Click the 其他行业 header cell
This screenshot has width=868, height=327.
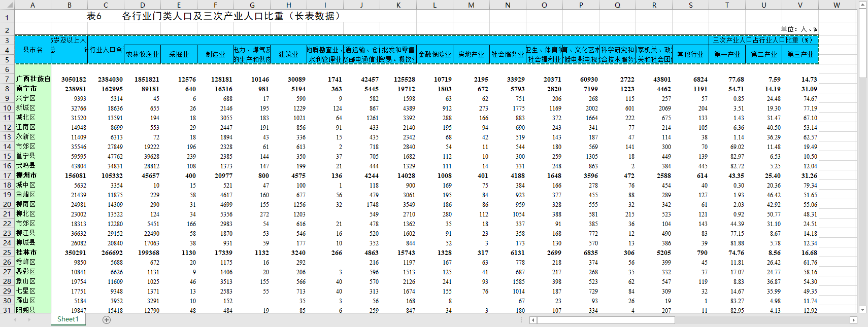point(691,54)
